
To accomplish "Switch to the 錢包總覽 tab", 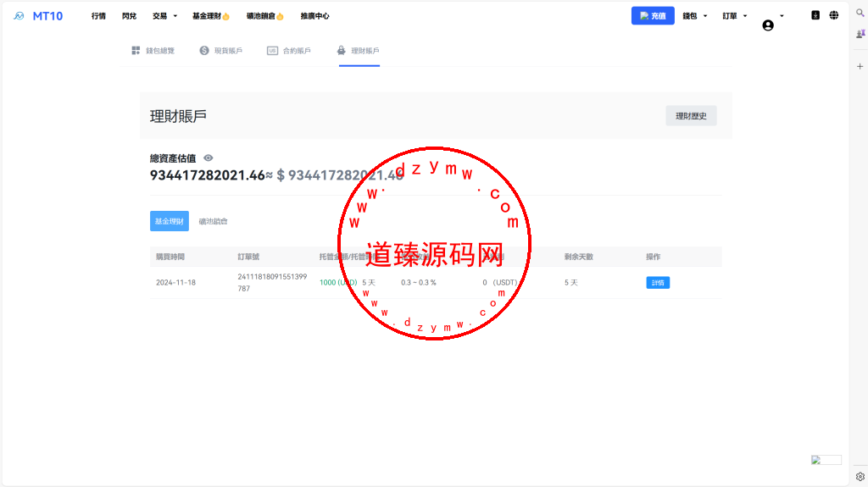I will point(153,50).
